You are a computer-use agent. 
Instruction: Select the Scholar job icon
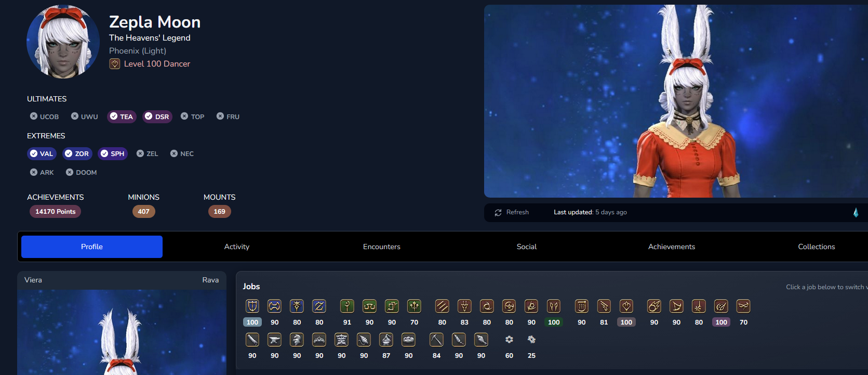[x=369, y=306]
